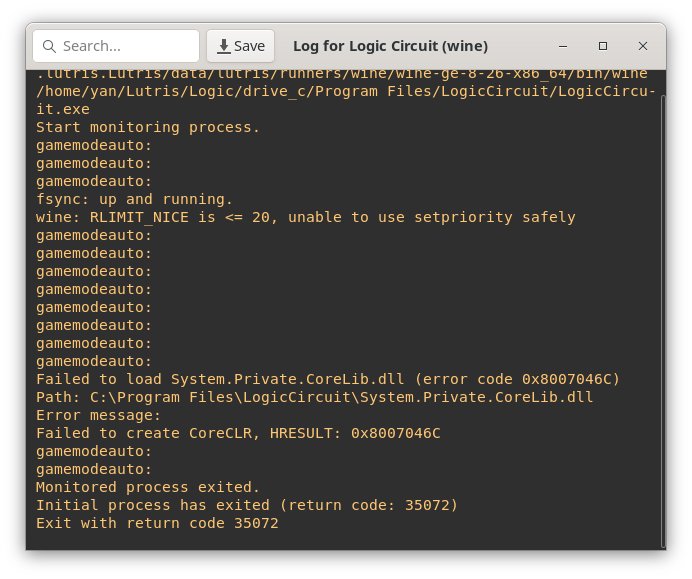This screenshot has height=579, width=692.
Task: Click the 'Start monitoring process.' log line
Action: tap(148, 127)
